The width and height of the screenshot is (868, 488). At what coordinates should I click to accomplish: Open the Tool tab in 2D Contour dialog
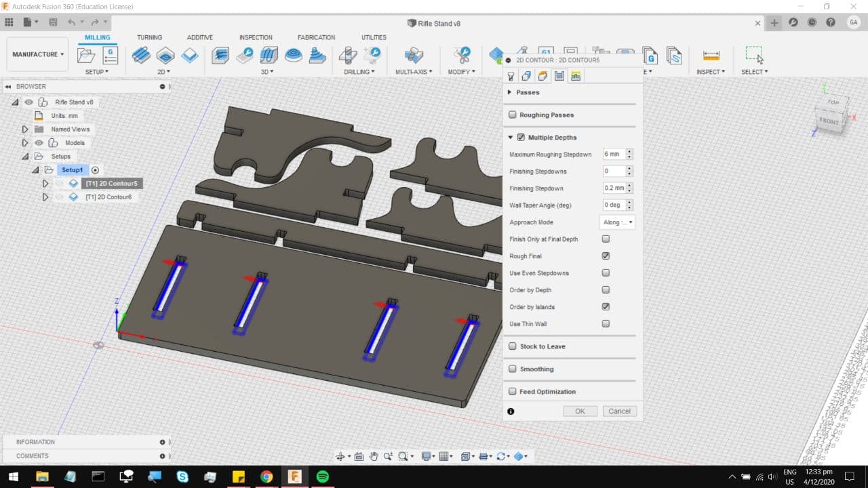click(x=511, y=76)
